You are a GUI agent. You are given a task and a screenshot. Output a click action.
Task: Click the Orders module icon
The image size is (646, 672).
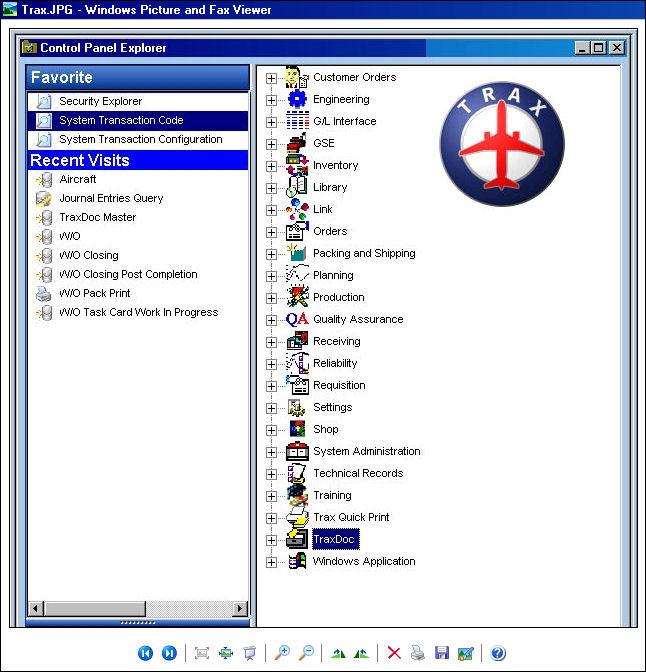[x=297, y=231]
